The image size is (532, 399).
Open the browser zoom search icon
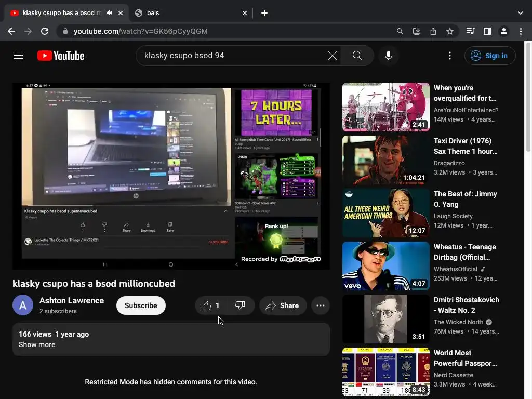(400, 31)
